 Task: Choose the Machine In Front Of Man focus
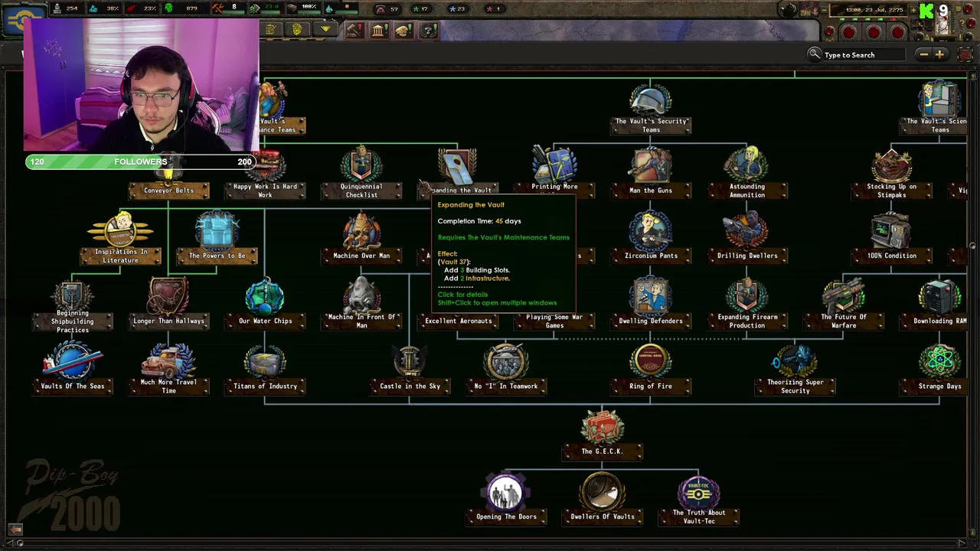click(361, 305)
